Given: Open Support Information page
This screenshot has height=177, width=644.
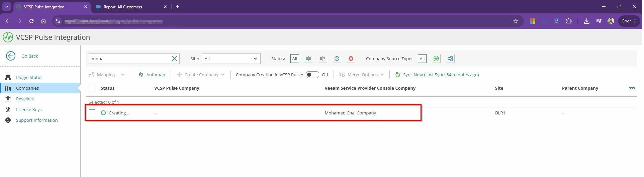Looking at the screenshot, I should [x=37, y=120].
